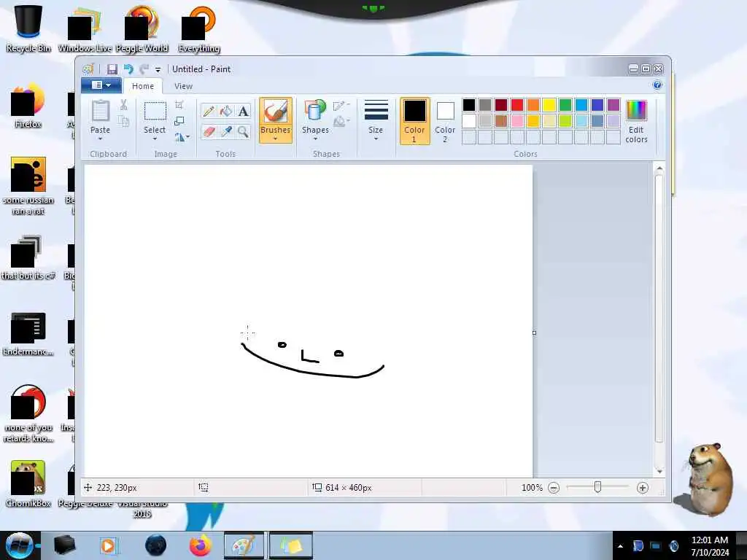Open Firefox from the taskbar

(x=201, y=545)
